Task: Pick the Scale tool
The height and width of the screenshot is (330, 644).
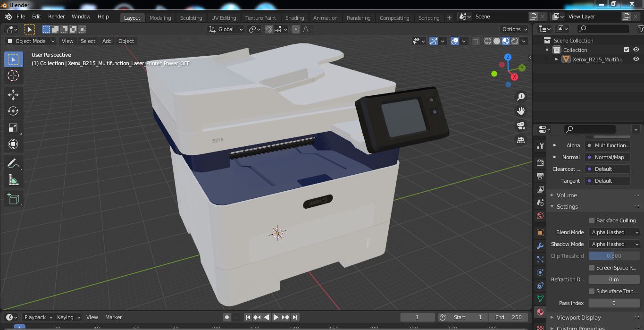Action: point(13,127)
